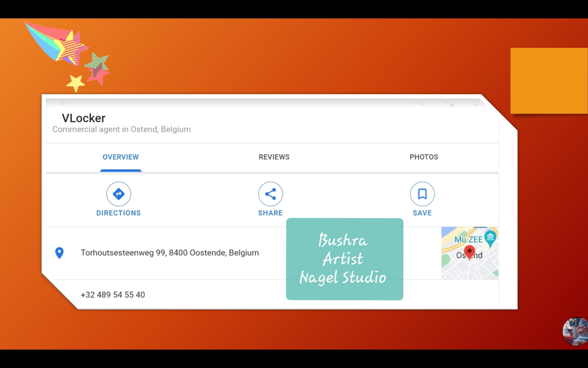Click the DIRECTIONS text label
The height and width of the screenshot is (368, 588).
119,213
